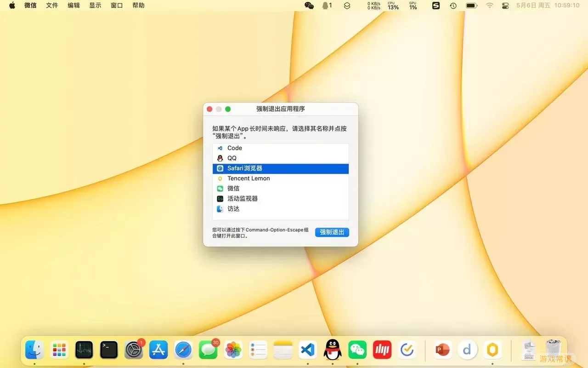The image size is (588, 368).
Task: Open the QQ penguin icon in Dock
Action: [333, 350]
